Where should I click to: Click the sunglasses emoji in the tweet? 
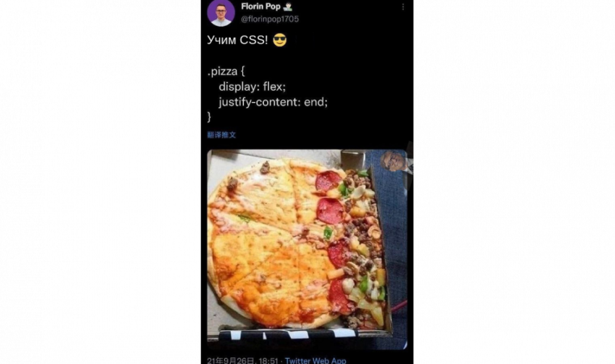pos(280,40)
